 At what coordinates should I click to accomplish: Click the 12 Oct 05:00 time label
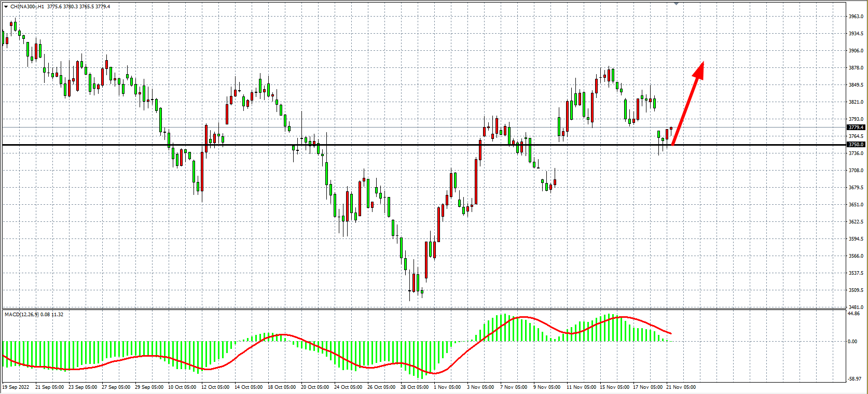[x=215, y=387]
